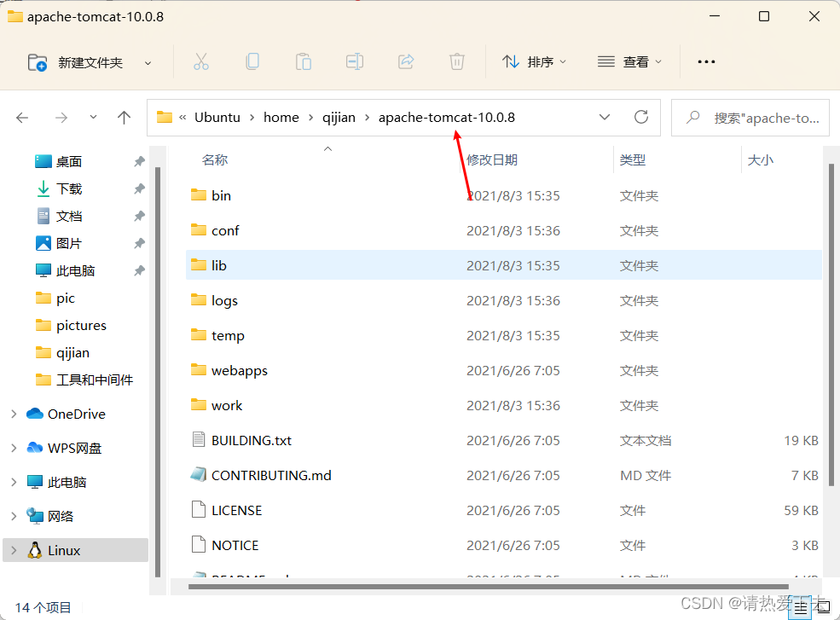This screenshot has width=840, height=620.
Task: Open recent locations dropdown chevron
Action: click(93, 117)
